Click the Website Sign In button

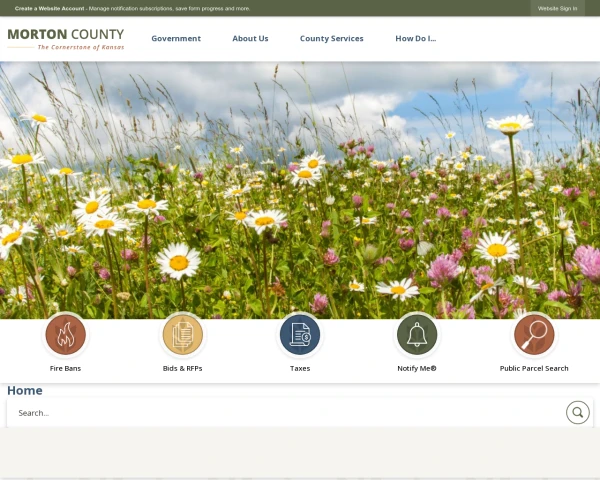(557, 8)
